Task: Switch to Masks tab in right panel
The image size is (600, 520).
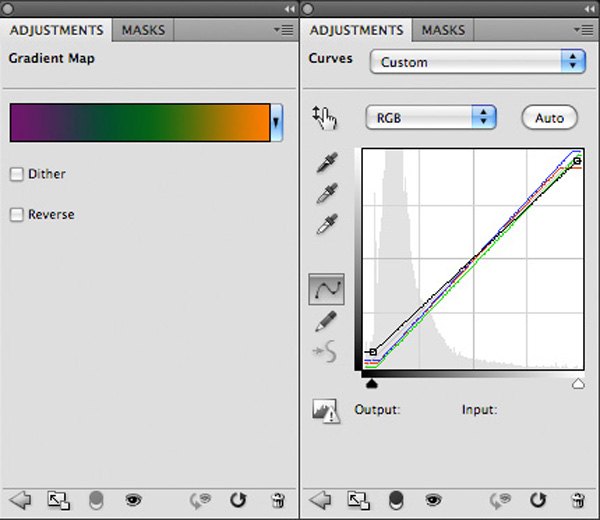Action: tap(443, 30)
